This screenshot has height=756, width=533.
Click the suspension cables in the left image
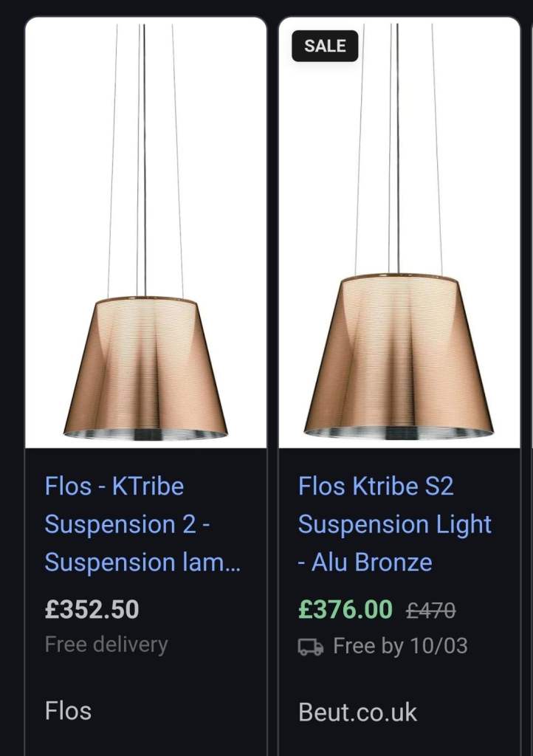(143, 162)
